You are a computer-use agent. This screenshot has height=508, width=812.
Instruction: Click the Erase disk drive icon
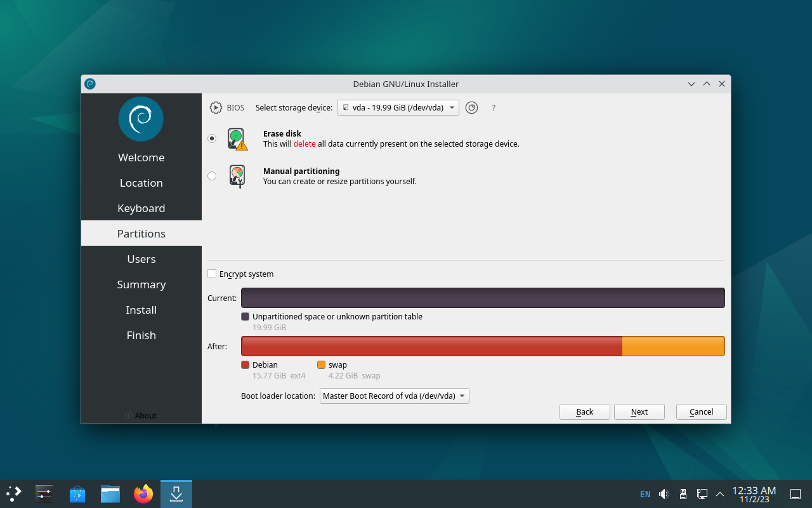237,139
